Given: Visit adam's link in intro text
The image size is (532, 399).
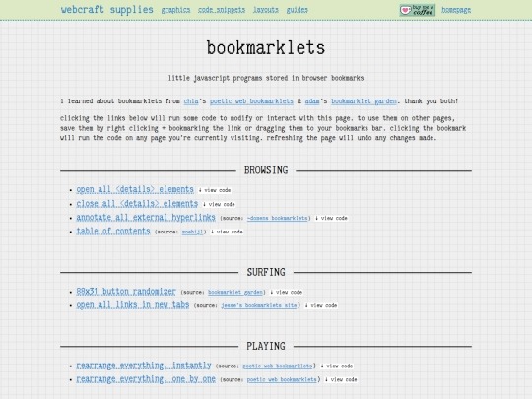Looking at the screenshot, I should coord(312,101).
